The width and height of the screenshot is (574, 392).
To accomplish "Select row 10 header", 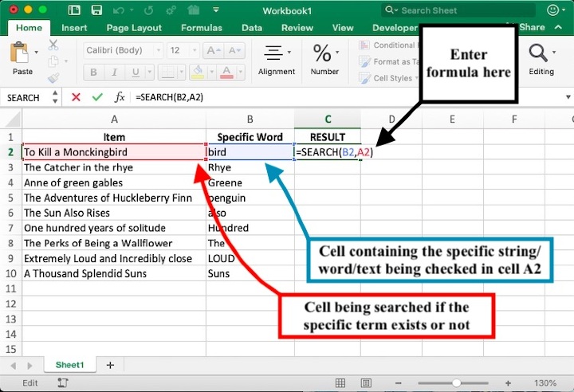I will (11, 274).
